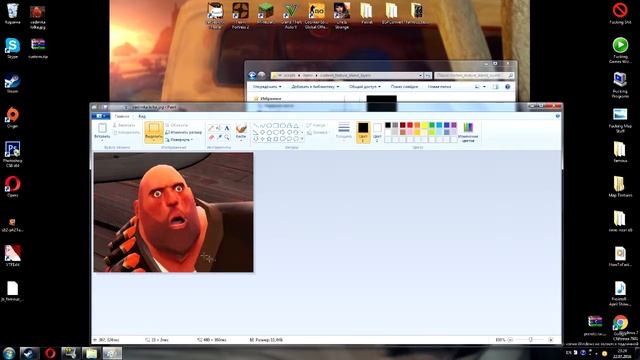Viewport: 640px width, 360px height.
Task: Open the Windows Start button
Action: coord(9,353)
